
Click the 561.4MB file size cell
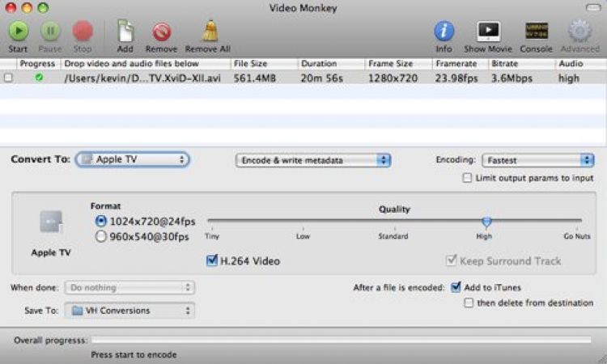click(x=255, y=78)
